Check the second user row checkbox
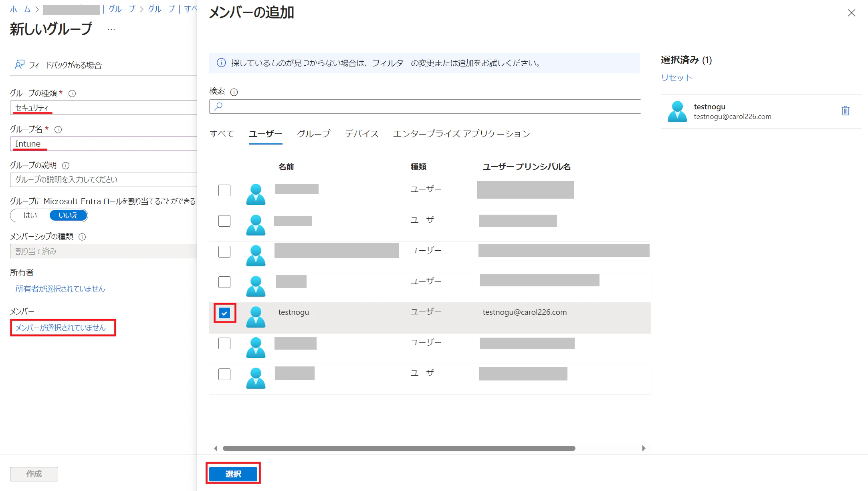The height and width of the screenshot is (491, 868). (x=224, y=221)
